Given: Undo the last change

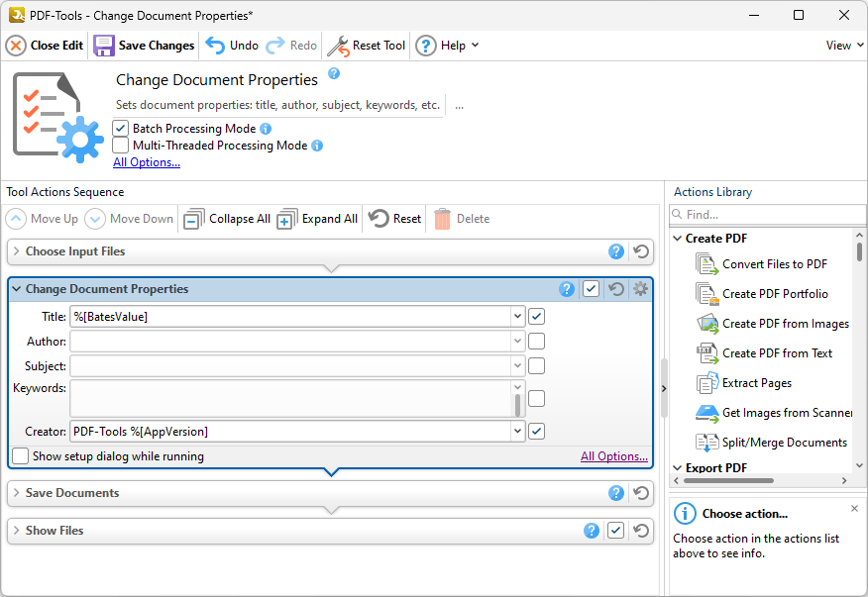Looking at the screenshot, I should (x=232, y=46).
